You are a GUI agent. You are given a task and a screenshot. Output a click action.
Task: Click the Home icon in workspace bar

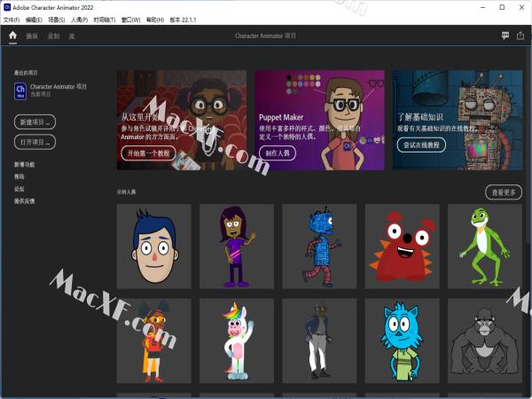[x=12, y=35]
